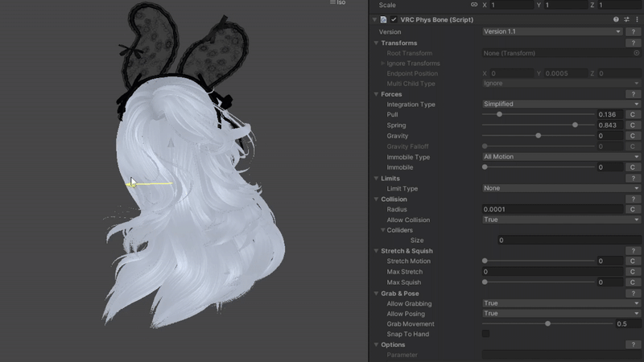Disable the VRC Phys Bone script checkbox
This screenshot has height=362, width=644.
pyautogui.click(x=394, y=19)
